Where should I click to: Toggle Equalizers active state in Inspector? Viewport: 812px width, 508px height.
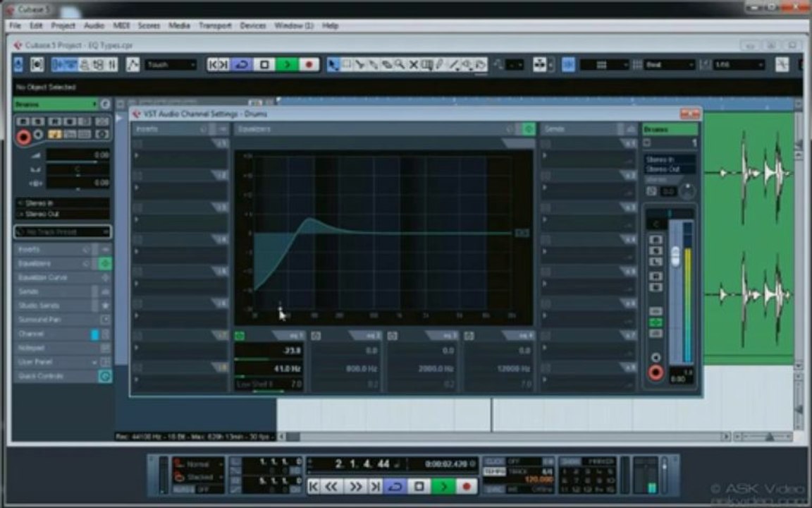coord(104,263)
